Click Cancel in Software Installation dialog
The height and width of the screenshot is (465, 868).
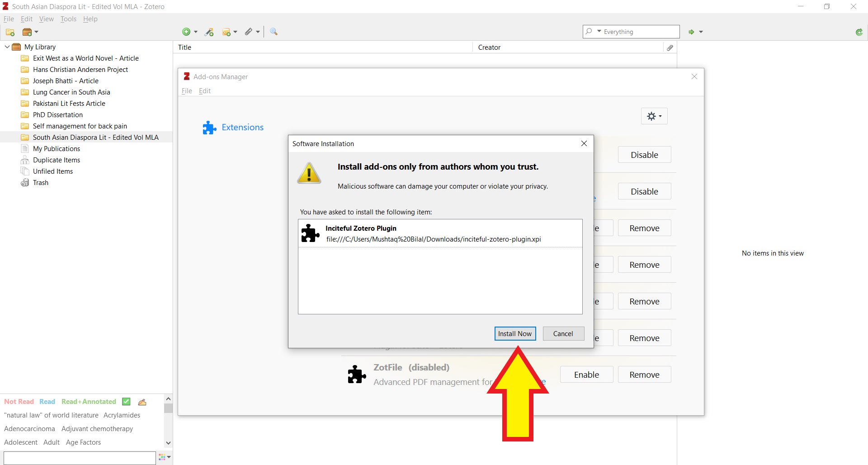[x=563, y=334]
